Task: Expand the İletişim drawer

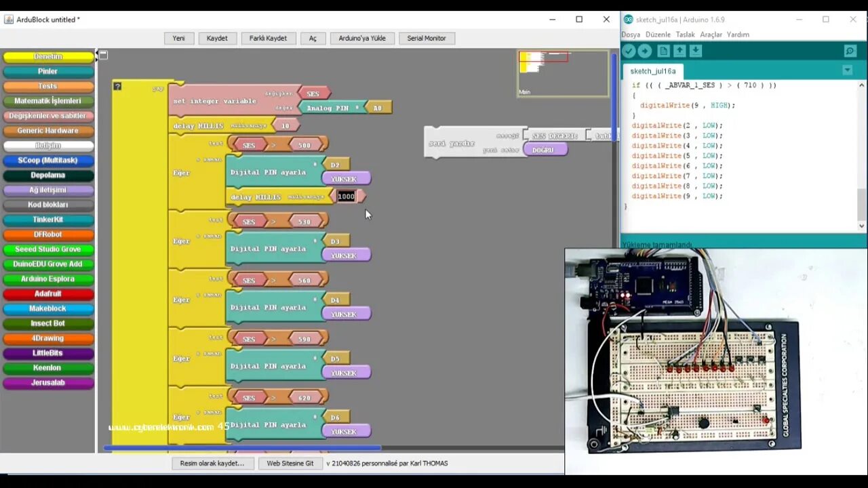Action: 48,146
